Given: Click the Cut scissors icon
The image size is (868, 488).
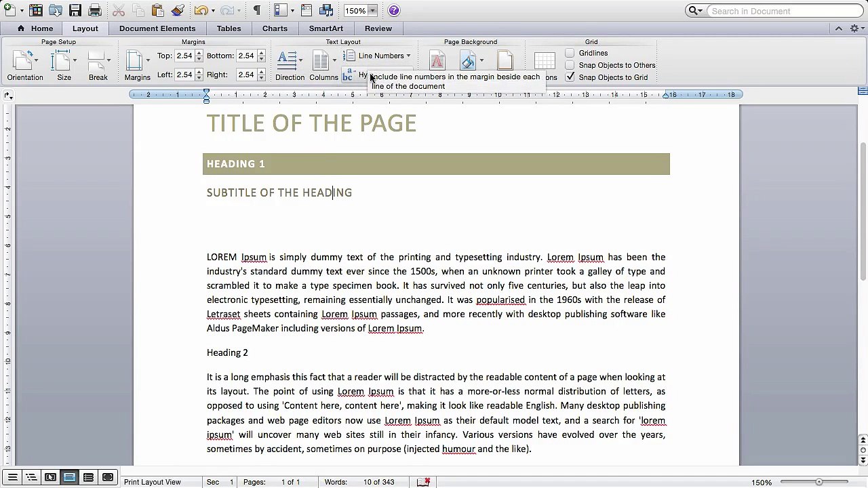Looking at the screenshot, I should pos(119,10).
